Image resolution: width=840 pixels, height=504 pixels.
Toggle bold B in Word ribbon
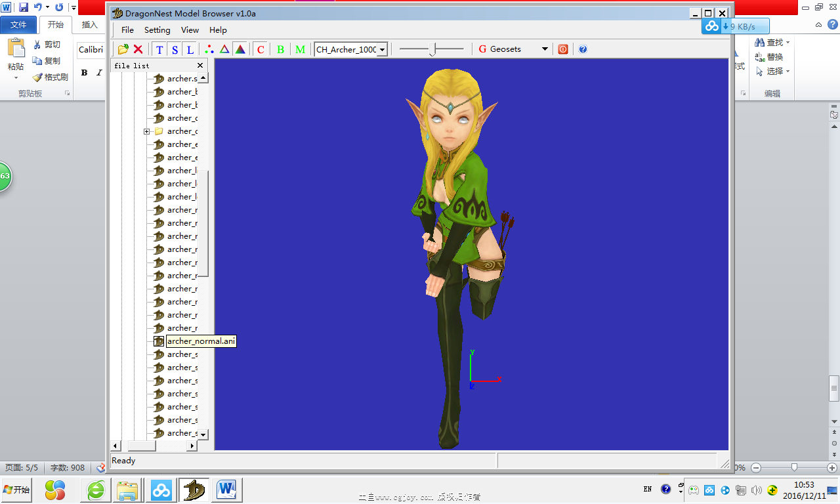pyautogui.click(x=84, y=73)
